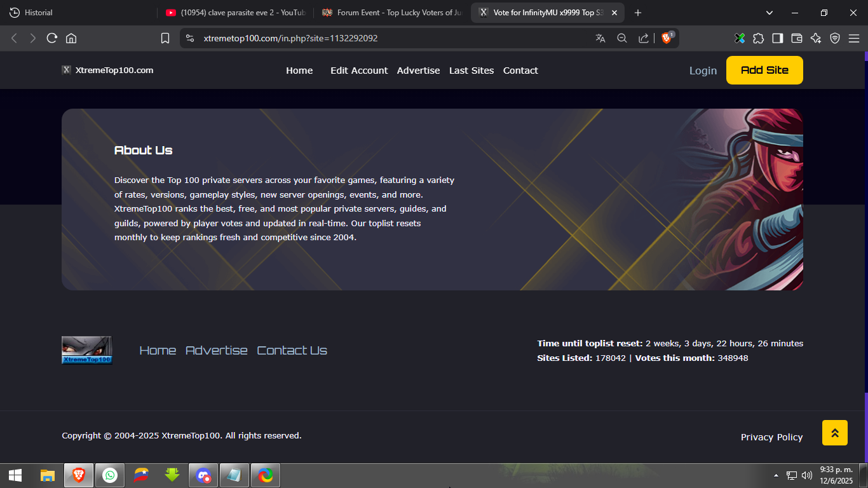868x488 pixels.
Task: Open Contact in the top navigation
Action: point(520,71)
